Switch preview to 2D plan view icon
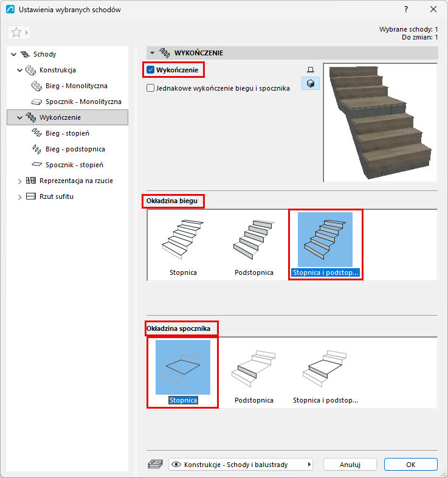Image resolution: width=448 pixels, height=478 pixels. tap(310, 70)
